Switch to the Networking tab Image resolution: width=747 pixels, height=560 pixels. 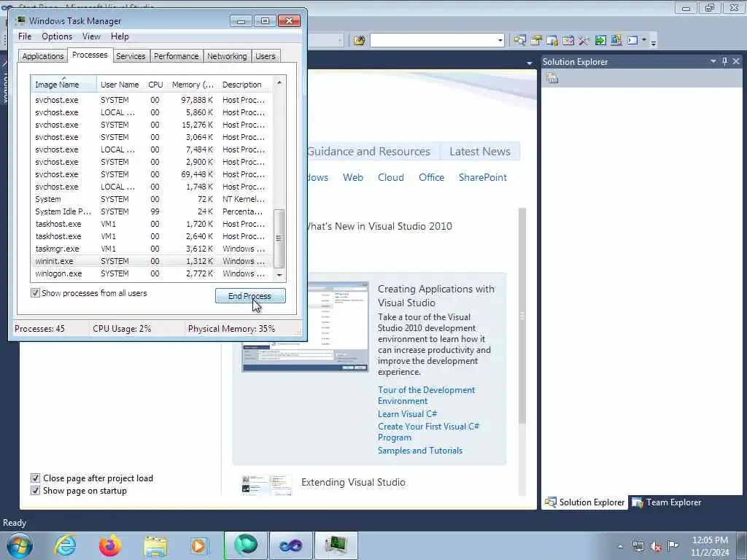(x=227, y=55)
